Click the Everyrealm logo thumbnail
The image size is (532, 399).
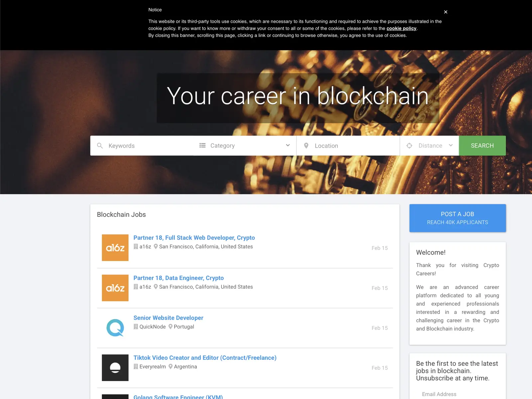point(115,368)
